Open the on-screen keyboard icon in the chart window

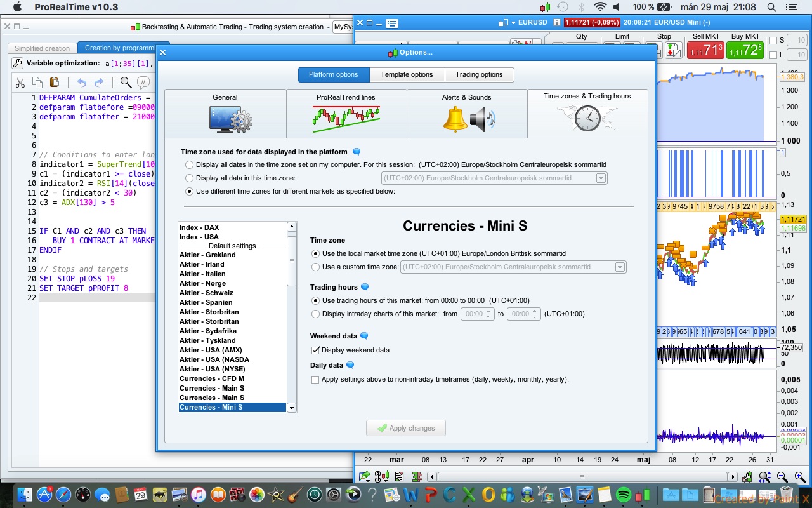click(x=391, y=23)
